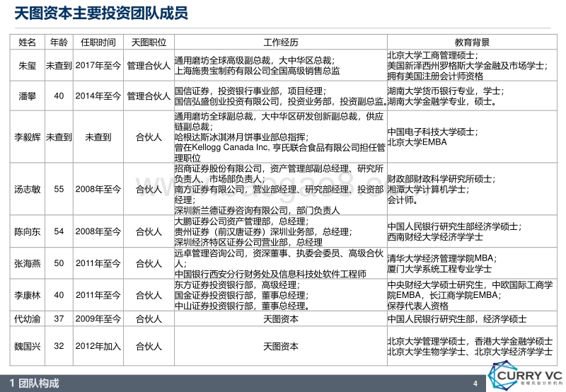Image resolution: width=566 pixels, height=392 pixels.
Task: Click 未查到 tenure cell in 李毅辉's row
Action: point(98,137)
